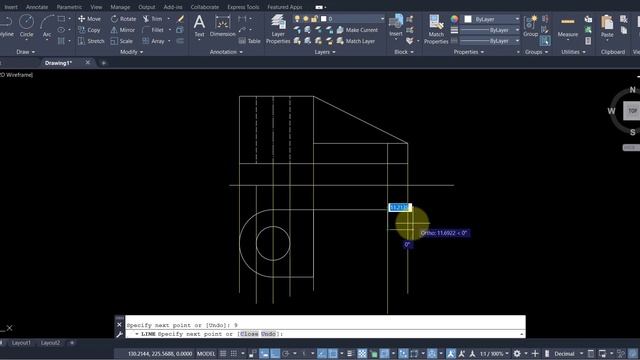This screenshot has width=640, height=360.
Task: Click the Close option in command line
Action: (x=249, y=334)
